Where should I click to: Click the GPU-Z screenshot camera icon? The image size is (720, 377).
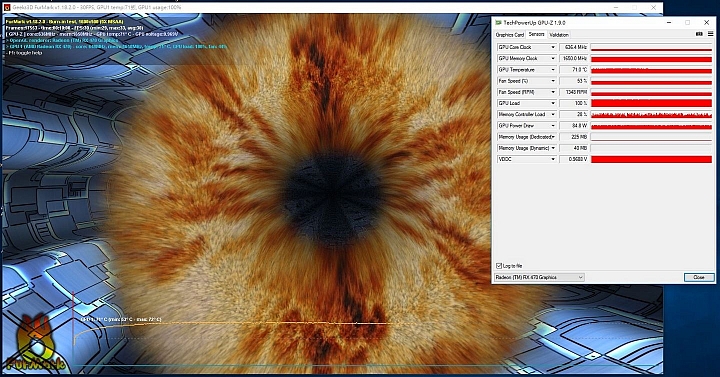pyautogui.click(x=699, y=34)
